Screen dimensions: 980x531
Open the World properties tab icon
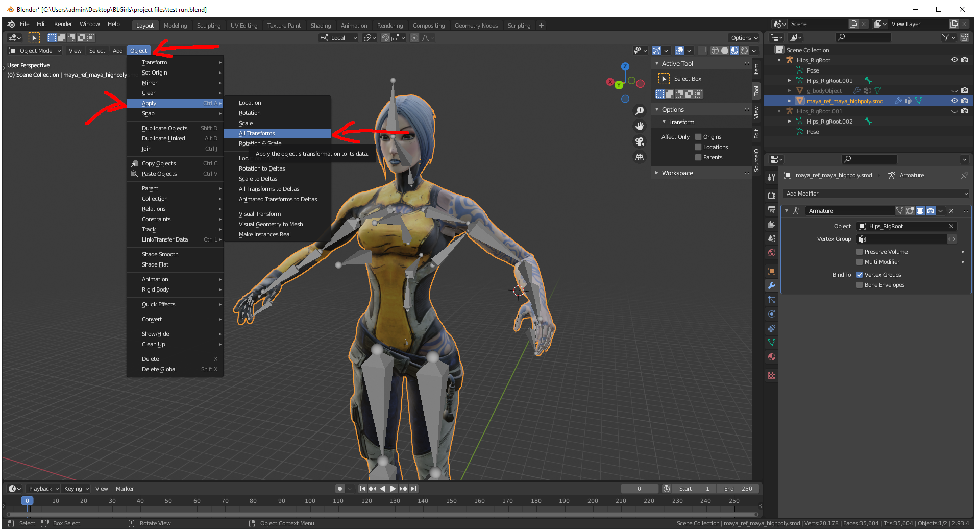click(772, 253)
